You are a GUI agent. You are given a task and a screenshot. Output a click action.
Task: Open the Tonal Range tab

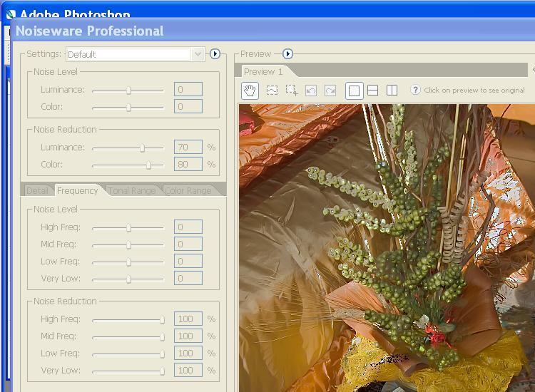pyautogui.click(x=131, y=190)
